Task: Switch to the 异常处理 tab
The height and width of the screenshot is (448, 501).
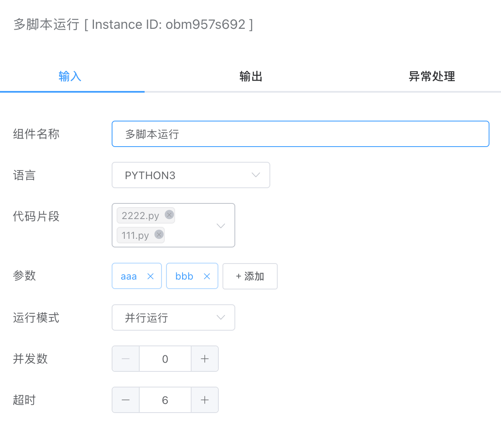Action: [431, 76]
